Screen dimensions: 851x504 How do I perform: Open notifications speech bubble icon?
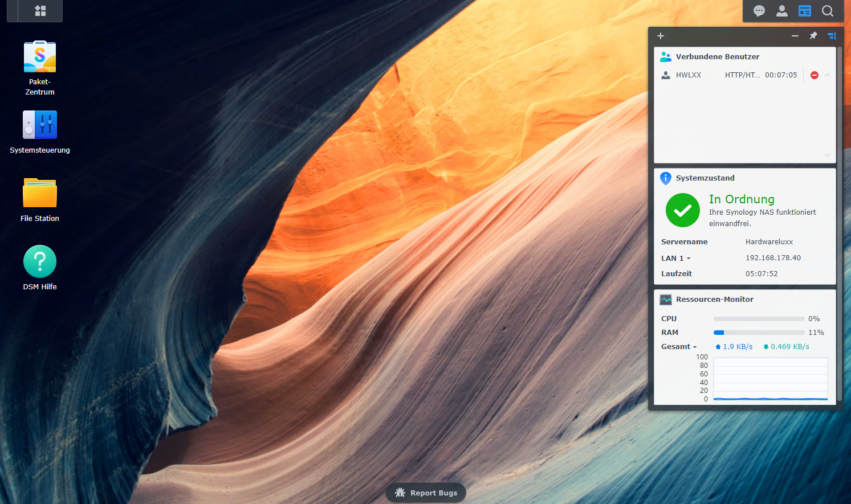(759, 11)
